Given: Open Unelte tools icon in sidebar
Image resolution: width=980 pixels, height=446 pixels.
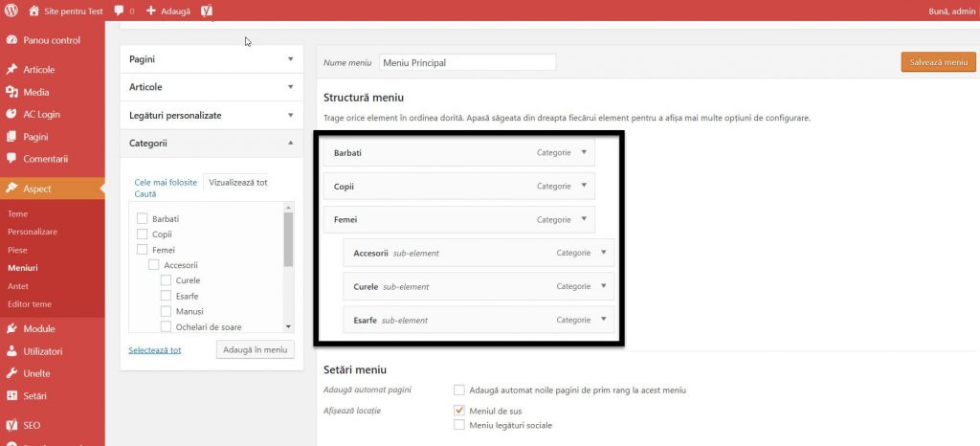Looking at the screenshot, I should click(11, 373).
